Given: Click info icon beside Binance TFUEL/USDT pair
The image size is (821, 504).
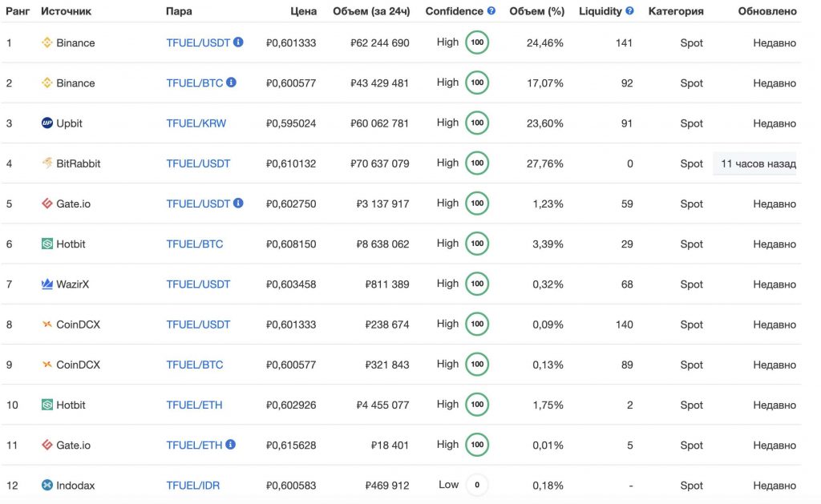Looking at the screenshot, I should point(238,42).
